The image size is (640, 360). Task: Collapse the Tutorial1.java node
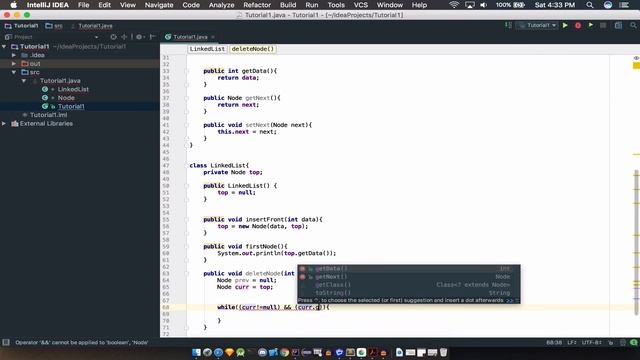tap(24, 81)
